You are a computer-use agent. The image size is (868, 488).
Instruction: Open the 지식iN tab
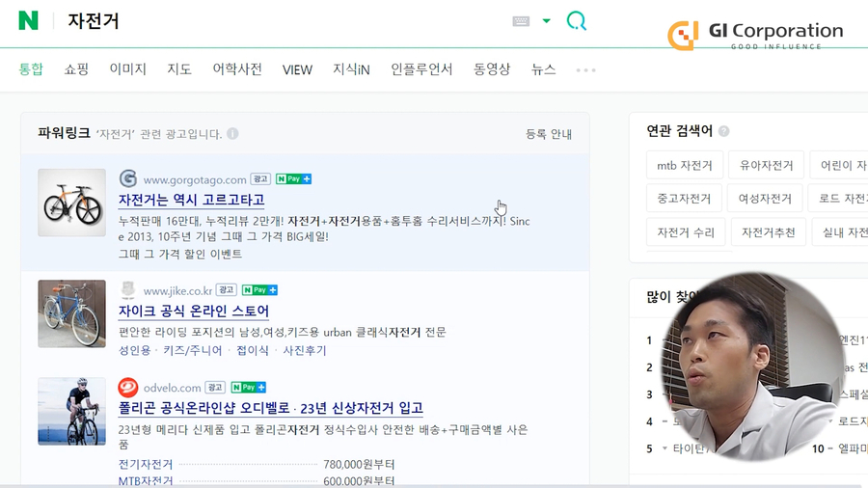(351, 69)
